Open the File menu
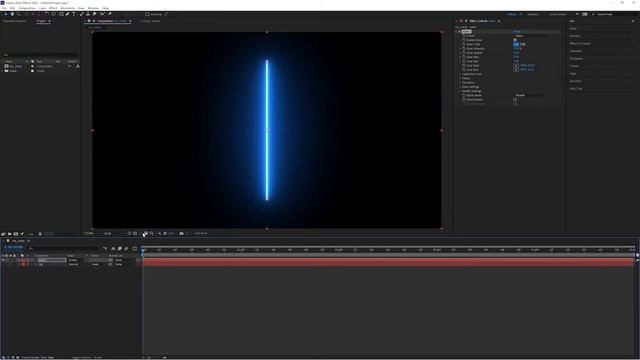Image resolution: width=640 pixels, height=360 pixels. (x=4, y=8)
